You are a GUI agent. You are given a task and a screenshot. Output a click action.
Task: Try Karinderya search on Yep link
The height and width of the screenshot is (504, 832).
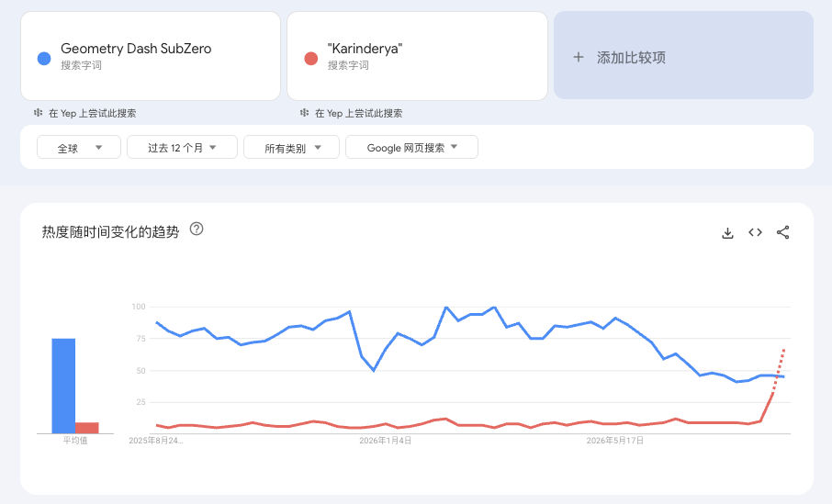(359, 113)
